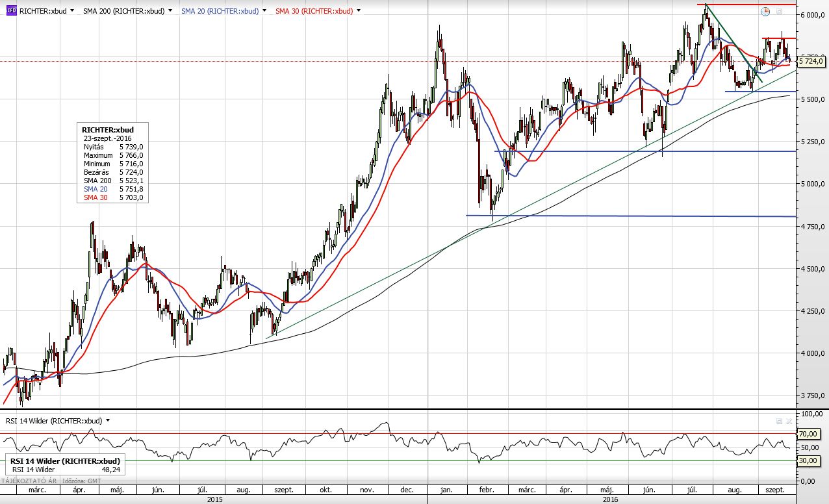The height and width of the screenshot is (504, 829).
Task: Click the TÁJÉKOZTATÓ ÁR notice text
Action: pos(29,481)
